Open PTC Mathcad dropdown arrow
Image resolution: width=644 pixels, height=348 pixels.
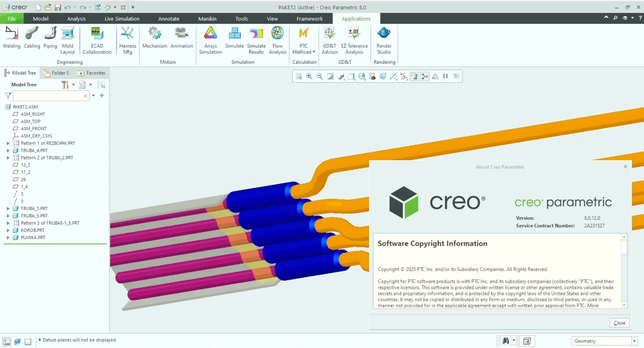tap(314, 52)
